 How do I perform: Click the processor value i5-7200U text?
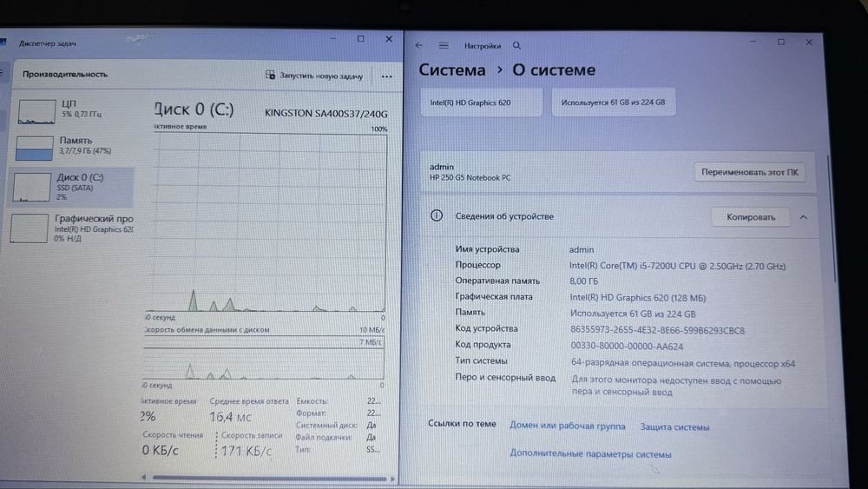(676, 266)
